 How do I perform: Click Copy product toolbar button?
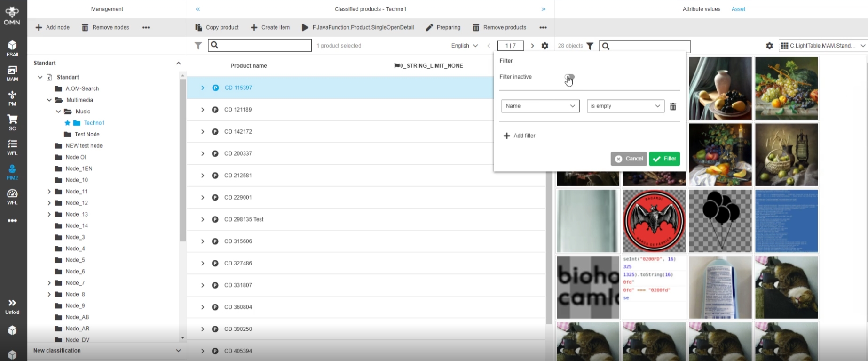click(217, 27)
